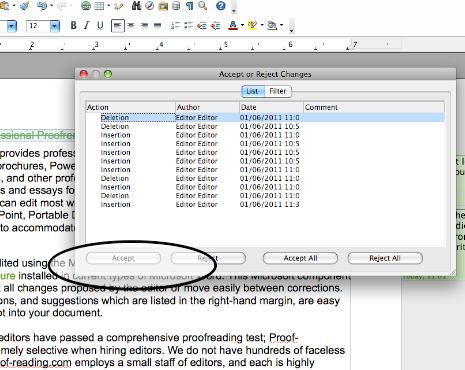Viewport: 465px width, 370px height.
Task: Click the Increase Indent icon
Action: pyautogui.click(x=216, y=25)
